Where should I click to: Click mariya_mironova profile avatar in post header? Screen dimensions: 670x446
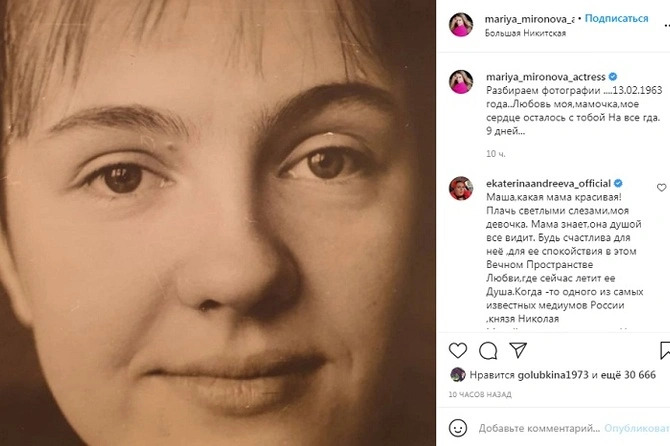click(461, 25)
